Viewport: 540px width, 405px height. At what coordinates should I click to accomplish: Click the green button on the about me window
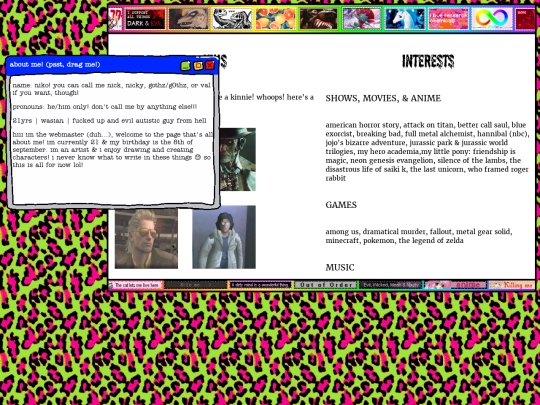click(x=185, y=65)
